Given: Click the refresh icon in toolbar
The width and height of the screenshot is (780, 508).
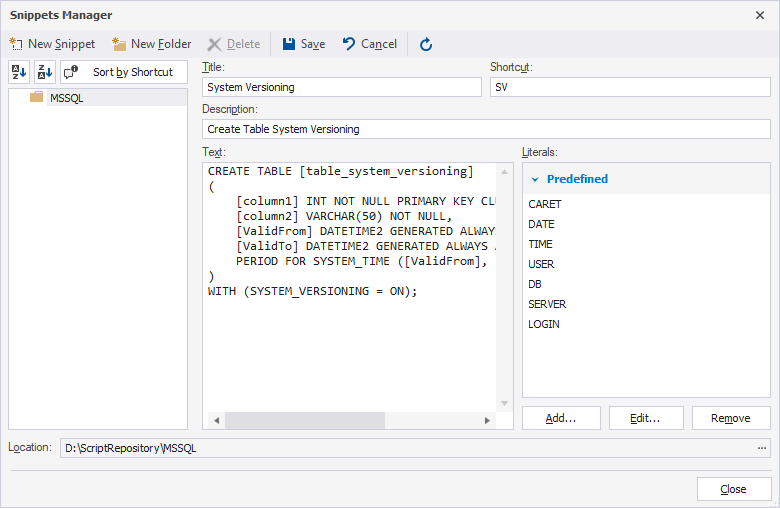Looking at the screenshot, I should tap(426, 45).
